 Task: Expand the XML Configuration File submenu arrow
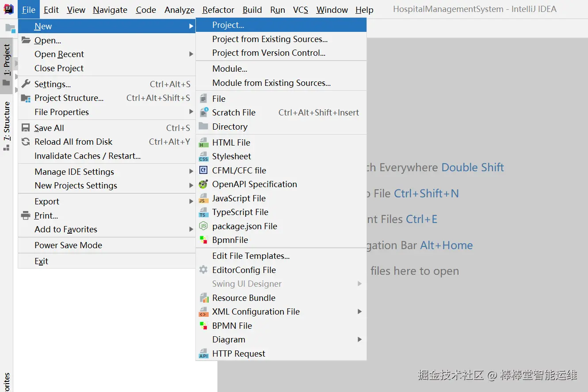tap(359, 312)
